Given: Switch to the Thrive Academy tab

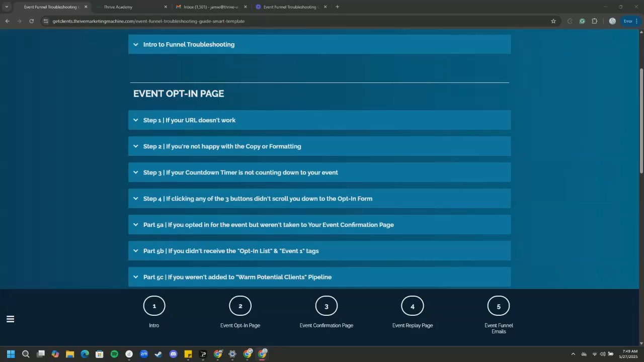Looking at the screenshot, I should pyautogui.click(x=131, y=7).
